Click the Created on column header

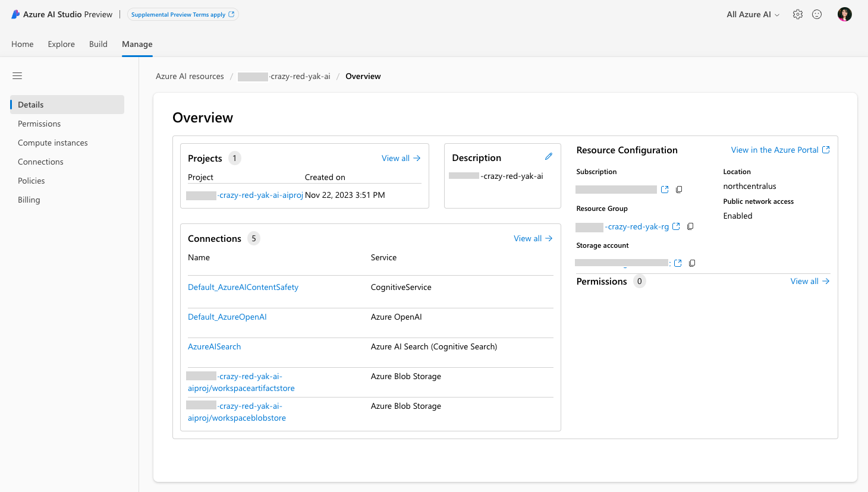[x=325, y=177]
